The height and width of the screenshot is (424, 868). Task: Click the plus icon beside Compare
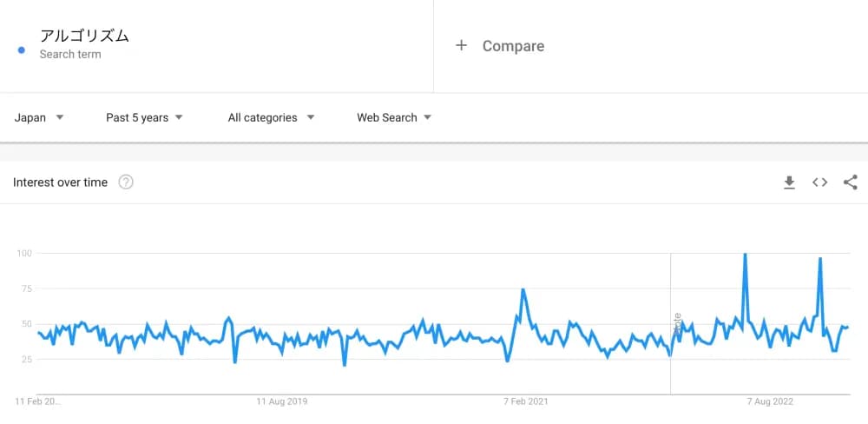461,45
